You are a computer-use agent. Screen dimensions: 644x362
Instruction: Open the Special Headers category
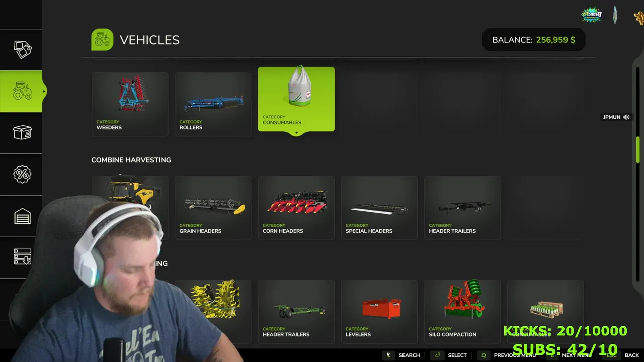[379, 208]
